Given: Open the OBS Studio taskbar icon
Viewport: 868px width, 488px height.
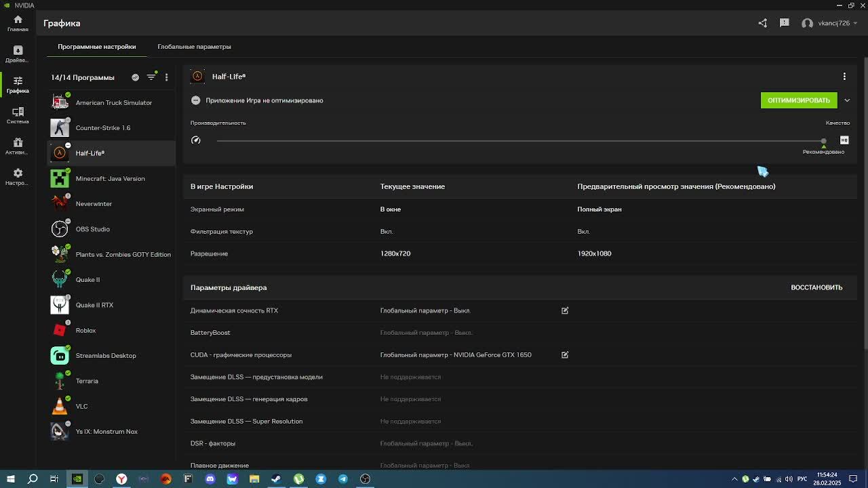Looking at the screenshot, I should pyautogui.click(x=365, y=479).
